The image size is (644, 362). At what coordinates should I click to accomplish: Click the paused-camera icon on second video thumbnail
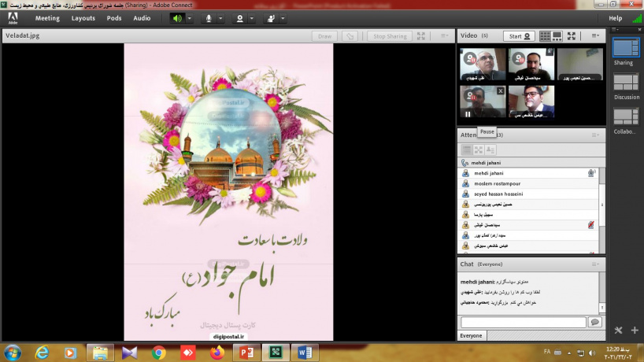(518, 58)
